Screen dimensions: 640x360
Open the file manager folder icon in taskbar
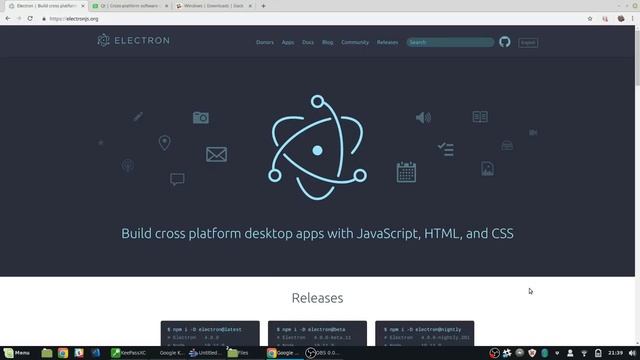coord(47,353)
